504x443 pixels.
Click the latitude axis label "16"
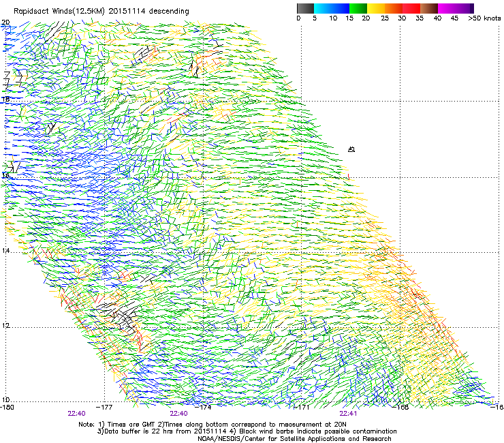[x=5, y=176]
